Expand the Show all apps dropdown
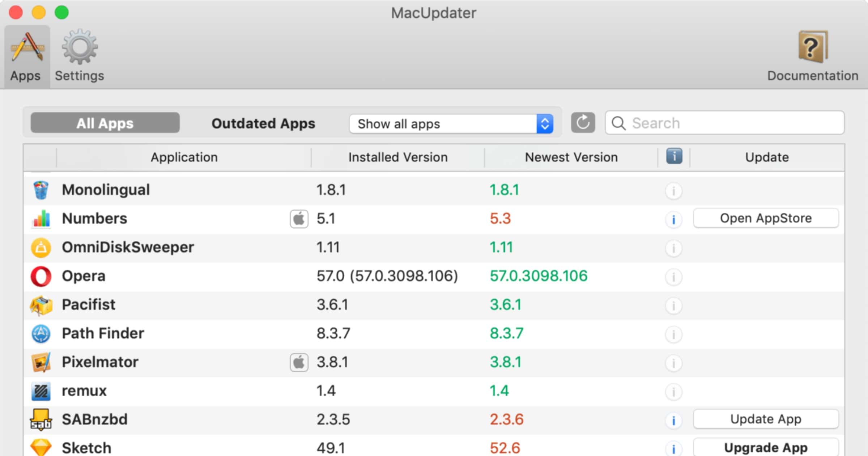868x456 pixels. [451, 124]
